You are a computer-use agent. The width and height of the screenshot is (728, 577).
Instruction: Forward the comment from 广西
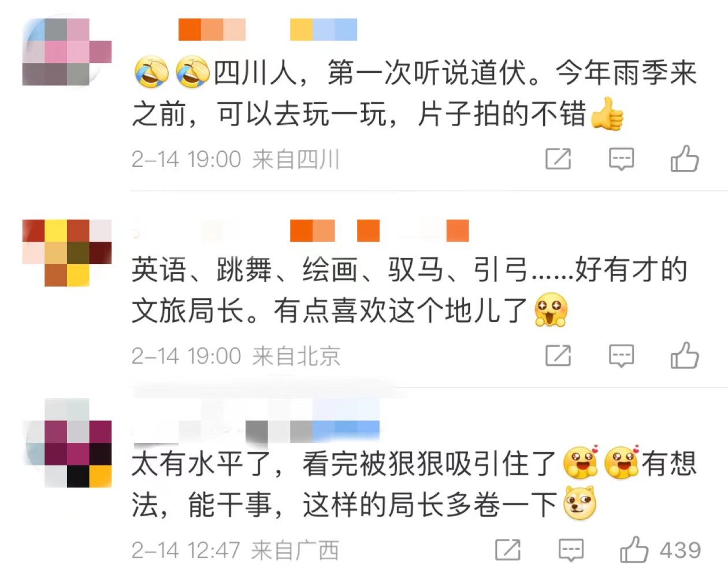coord(508,550)
